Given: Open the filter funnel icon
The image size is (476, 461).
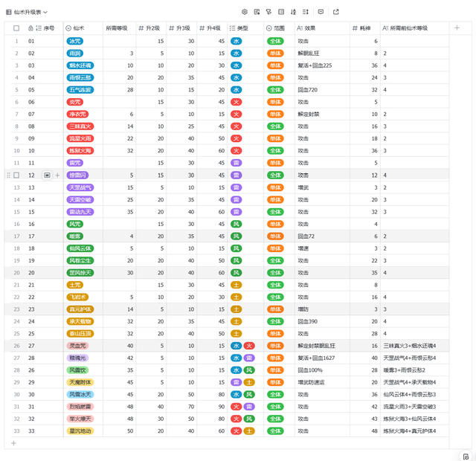Looking at the screenshot, I should (268, 12).
